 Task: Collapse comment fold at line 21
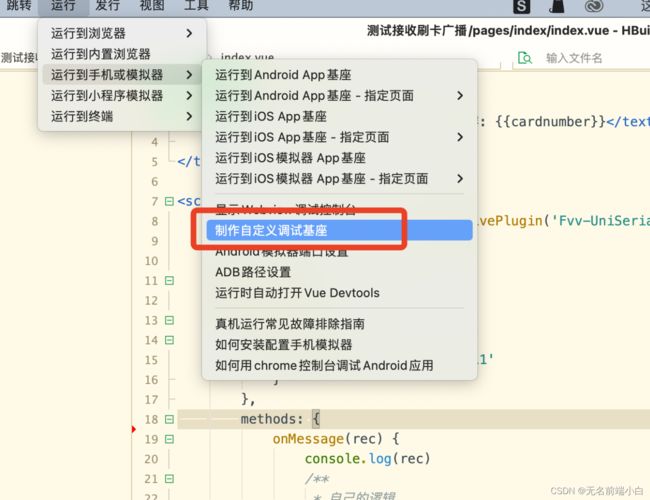point(169,479)
